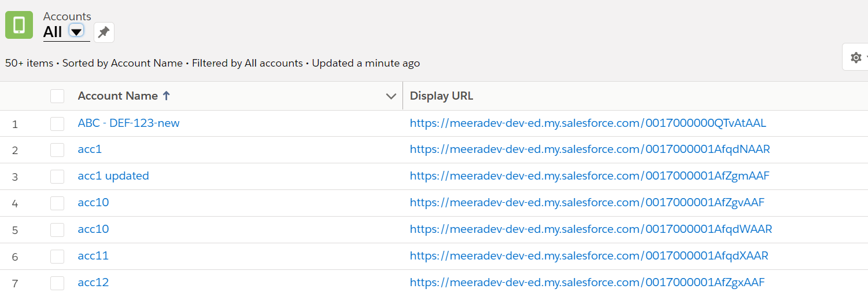Image resolution: width=868 pixels, height=296 pixels.
Task: Expand Account Name column actions chevron
Action: click(x=391, y=96)
